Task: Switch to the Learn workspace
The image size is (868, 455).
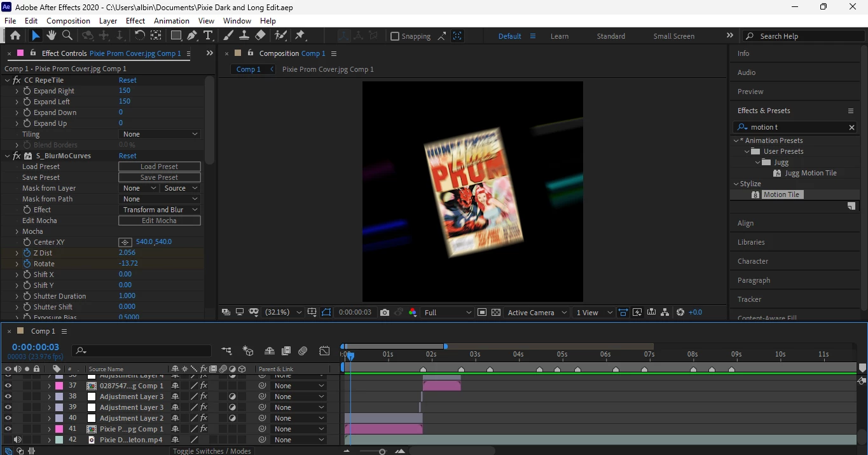Action: click(560, 36)
